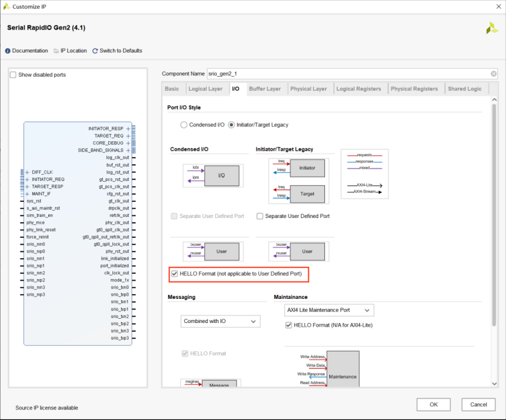Open the Physical Registers tab

click(414, 89)
